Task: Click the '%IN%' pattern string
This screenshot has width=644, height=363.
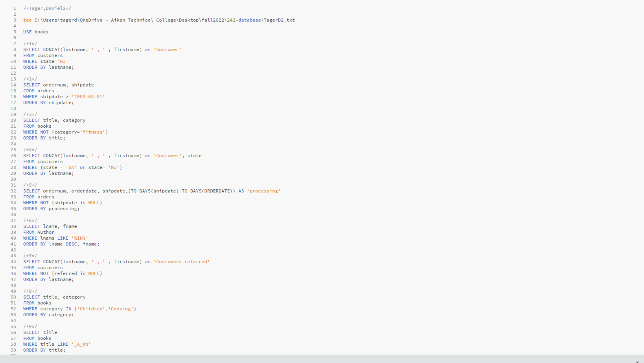Action: click(79, 238)
